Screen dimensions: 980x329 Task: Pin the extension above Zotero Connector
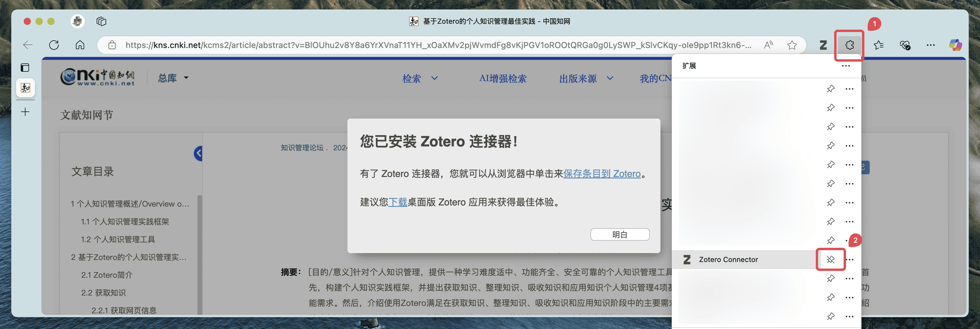831,240
